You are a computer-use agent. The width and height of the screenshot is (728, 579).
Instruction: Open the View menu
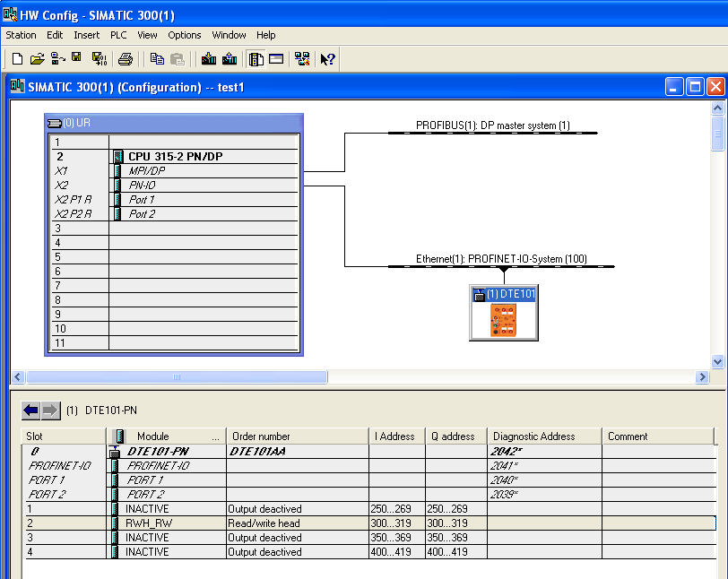147,35
